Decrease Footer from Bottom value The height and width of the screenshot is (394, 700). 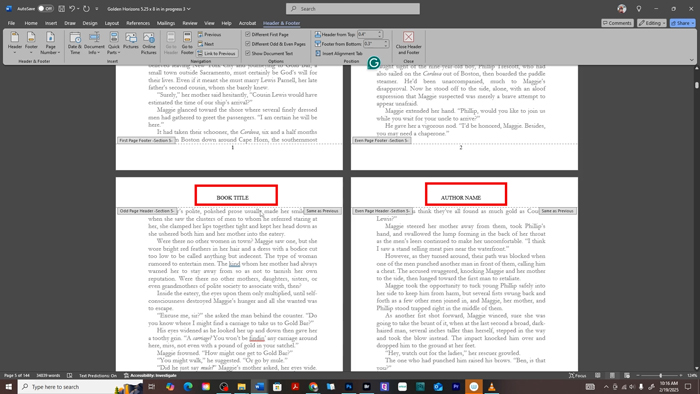click(x=386, y=46)
